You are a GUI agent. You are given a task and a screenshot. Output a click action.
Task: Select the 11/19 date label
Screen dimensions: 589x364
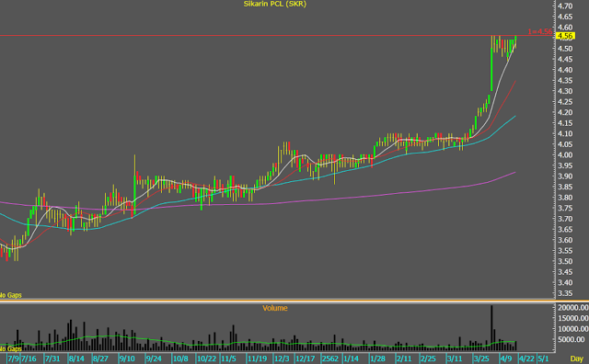(x=258, y=358)
